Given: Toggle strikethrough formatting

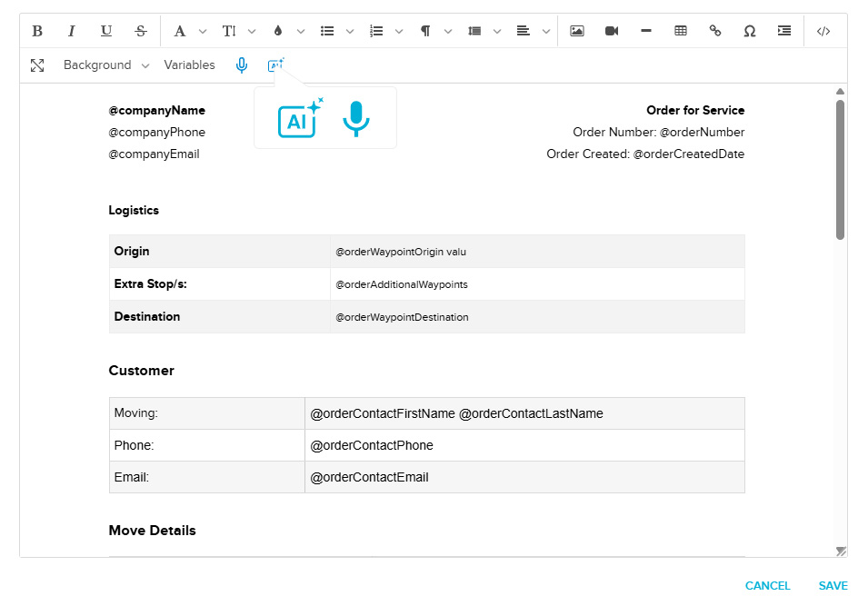Looking at the screenshot, I should [x=141, y=31].
